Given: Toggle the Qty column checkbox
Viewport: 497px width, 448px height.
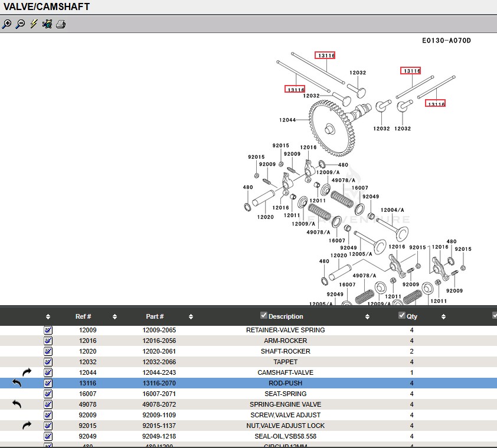Looking at the screenshot, I should (x=402, y=316).
